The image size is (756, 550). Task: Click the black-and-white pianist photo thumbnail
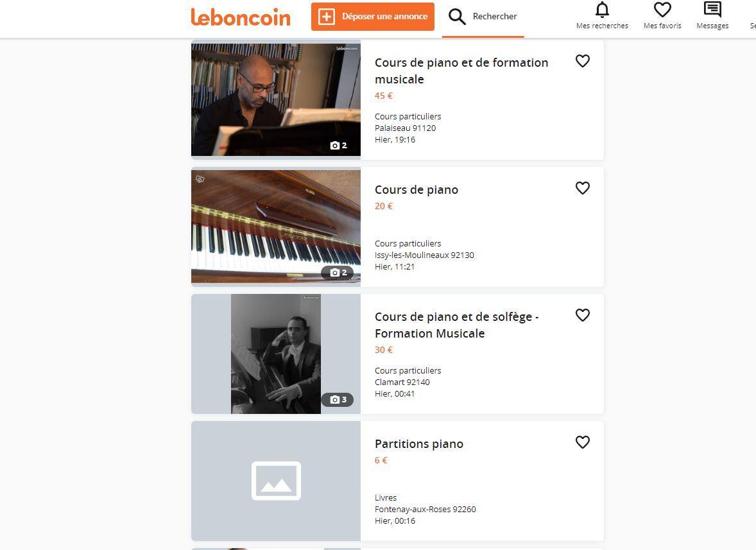pos(276,354)
